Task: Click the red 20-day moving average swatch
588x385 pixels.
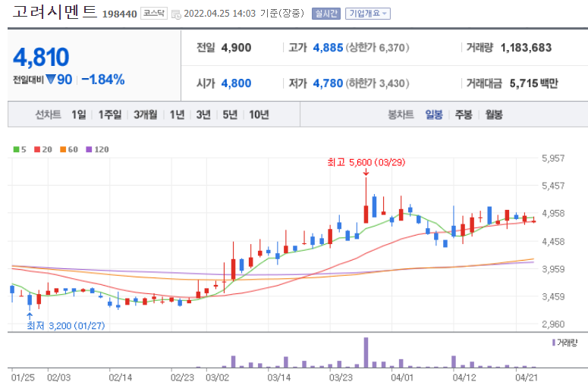Action: click(x=37, y=149)
